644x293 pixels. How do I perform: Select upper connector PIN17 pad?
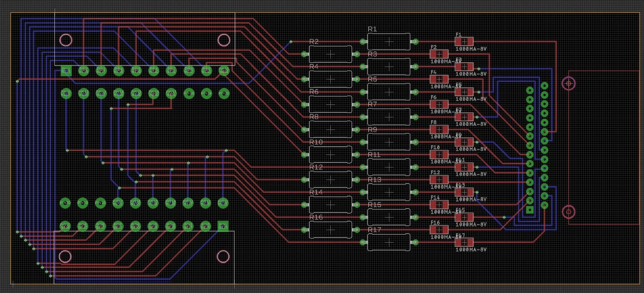171,93
